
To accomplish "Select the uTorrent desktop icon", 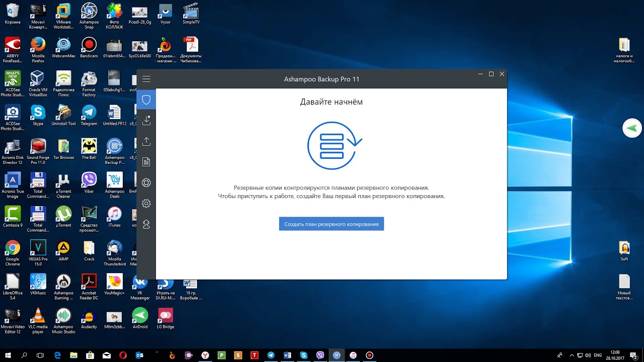I will [64, 217].
